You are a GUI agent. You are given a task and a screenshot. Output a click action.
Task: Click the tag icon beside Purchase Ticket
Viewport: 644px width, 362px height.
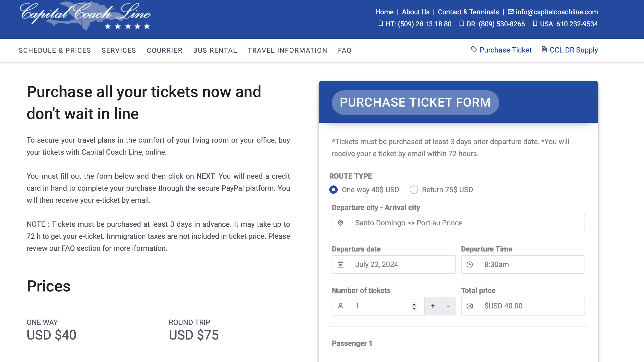pyautogui.click(x=474, y=49)
